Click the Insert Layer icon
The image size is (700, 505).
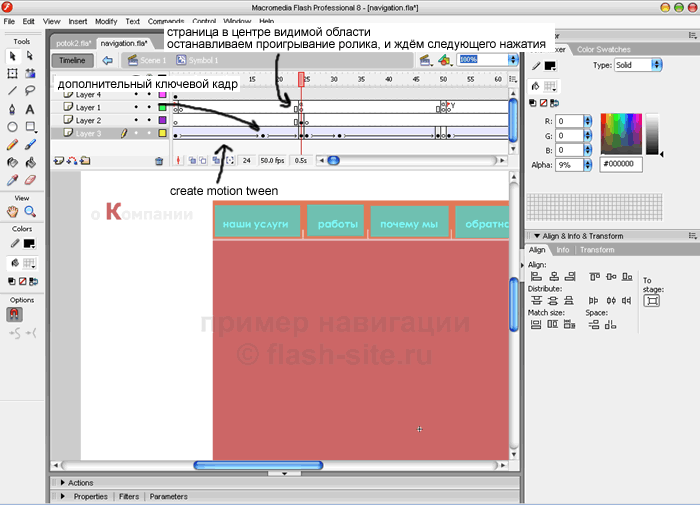[58, 161]
